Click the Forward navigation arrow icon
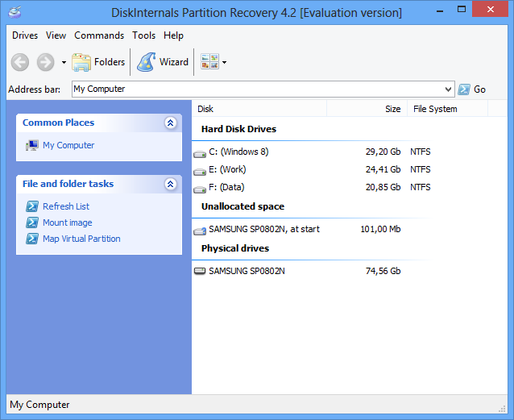The height and width of the screenshot is (420, 514). (x=45, y=62)
